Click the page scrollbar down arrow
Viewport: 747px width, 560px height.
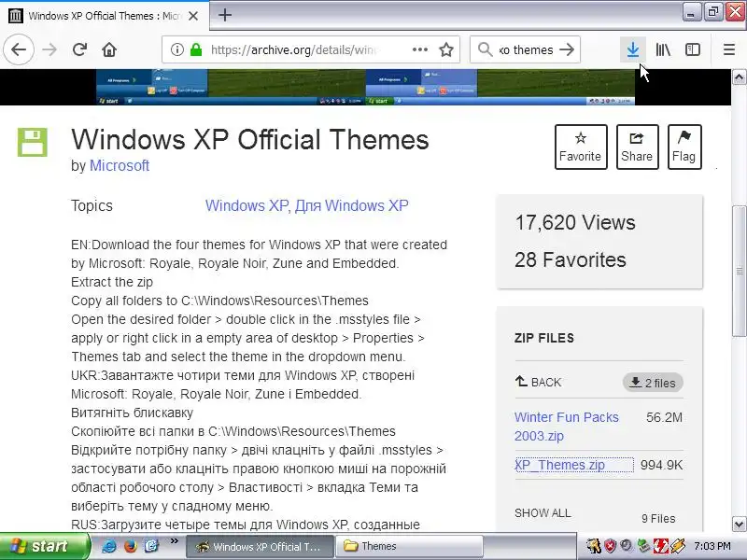tap(739, 525)
